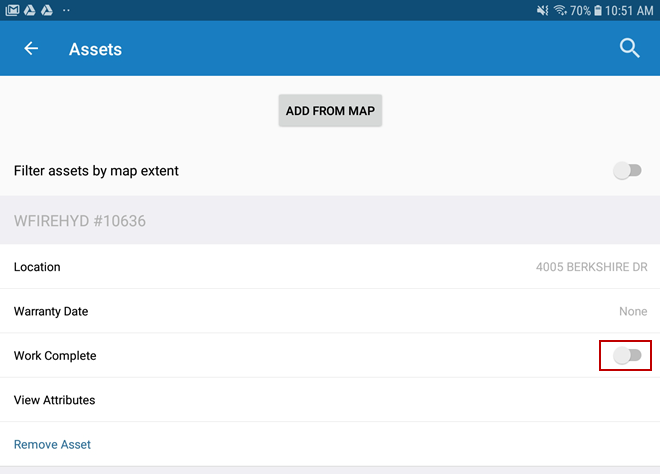The image size is (660, 474).
Task: Tap the Warranty Date None value
Action: (x=632, y=311)
